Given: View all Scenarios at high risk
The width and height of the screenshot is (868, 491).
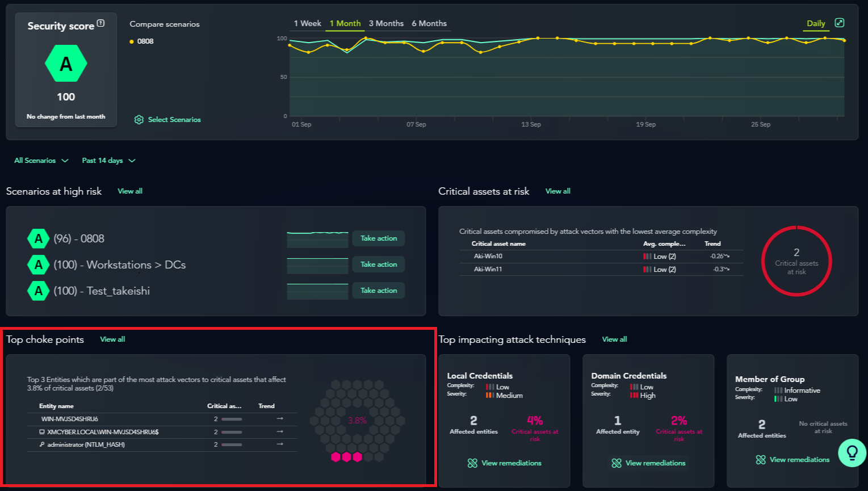Looking at the screenshot, I should click(130, 191).
